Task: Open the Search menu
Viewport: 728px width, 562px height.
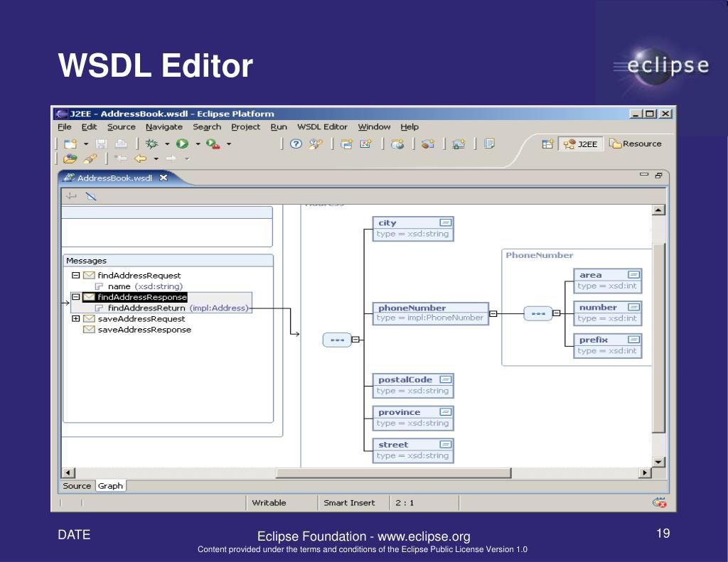Action: (207, 126)
